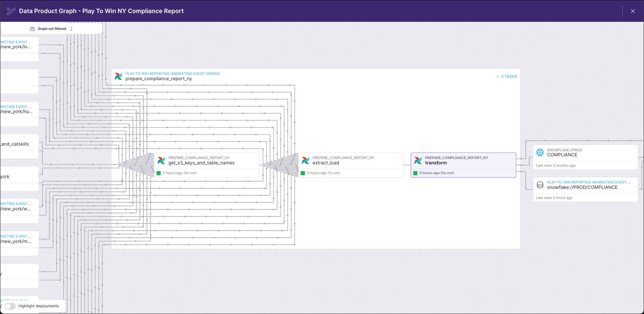The width and height of the screenshot is (644, 314).
Task: Collapse the group using the 3 TASKS control
Action: pos(507,76)
